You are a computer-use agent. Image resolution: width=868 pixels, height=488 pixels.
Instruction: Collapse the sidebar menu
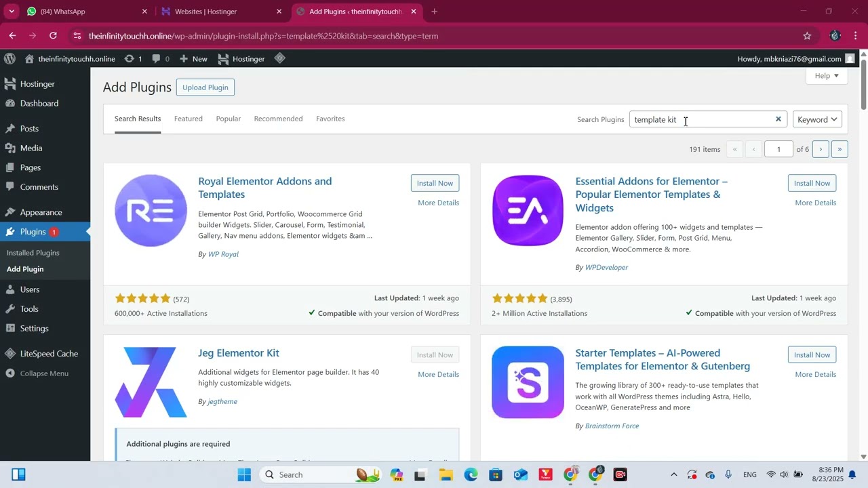(45, 373)
